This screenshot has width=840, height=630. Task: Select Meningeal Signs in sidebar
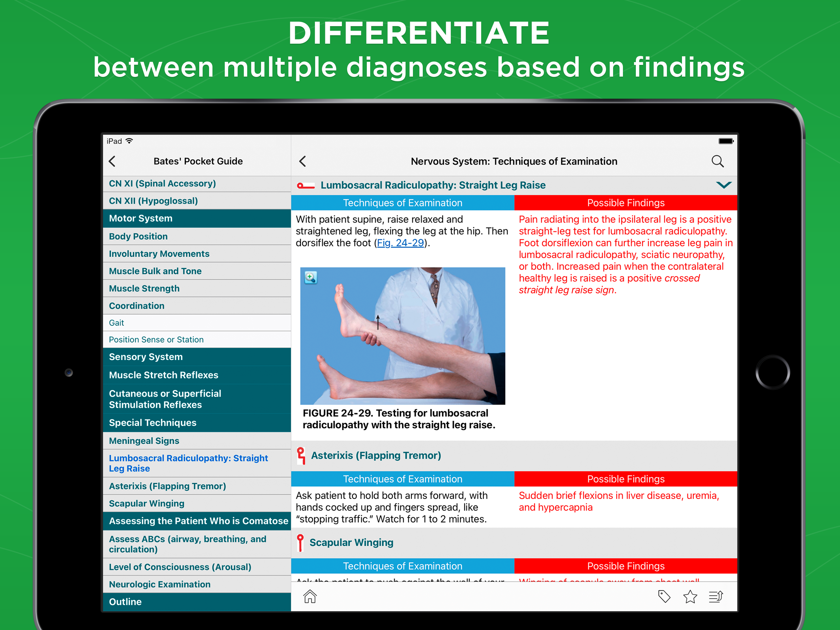pos(144,441)
